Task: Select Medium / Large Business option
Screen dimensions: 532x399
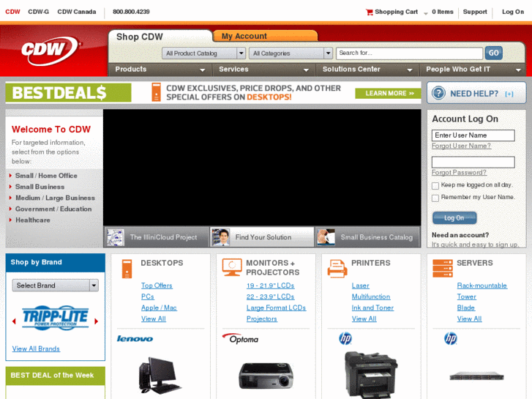Action: tap(55, 198)
